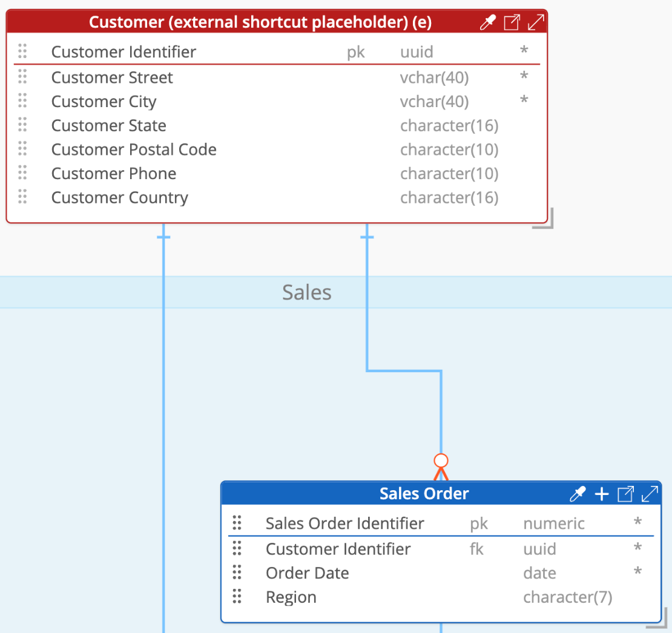Click the pk badge on Sales Order Identifier

pos(478,523)
